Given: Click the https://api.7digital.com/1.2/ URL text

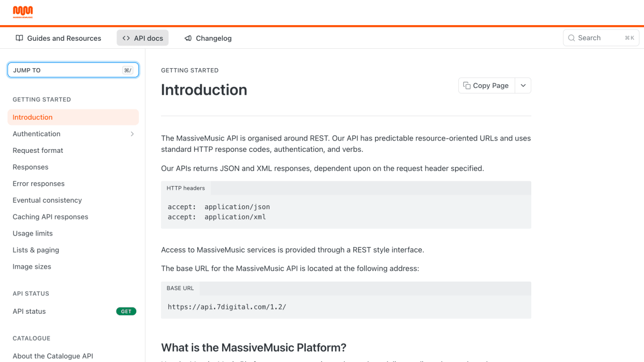Looking at the screenshot, I should [227, 307].
